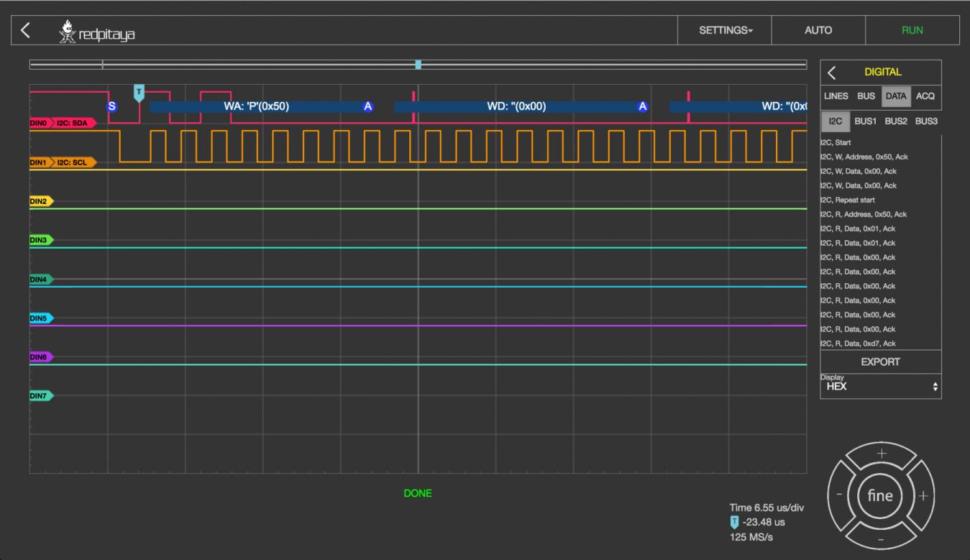Viewport: 970px width, 560px height.
Task: Click the back arrow in top header
Action: (26, 30)
